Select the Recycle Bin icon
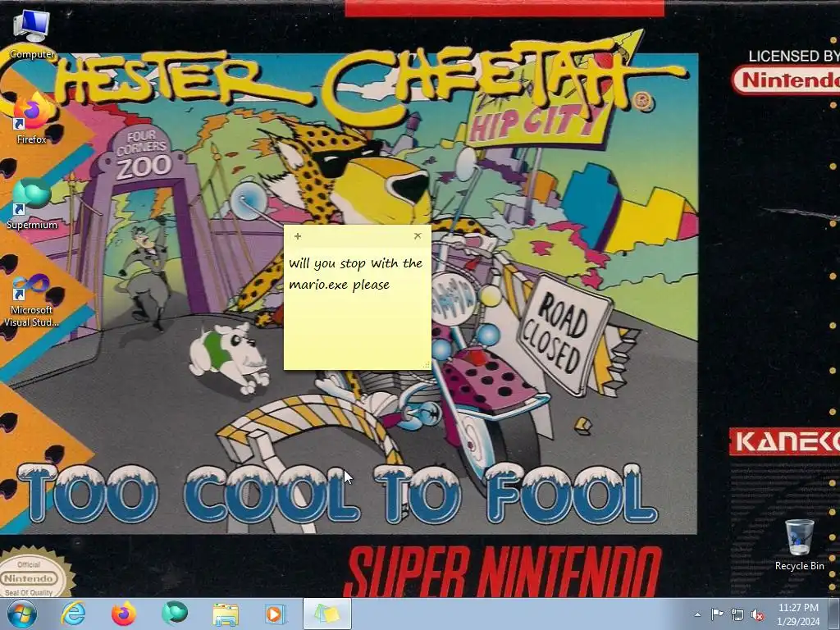This screenshot has width=840, height=630. (799, 545)
